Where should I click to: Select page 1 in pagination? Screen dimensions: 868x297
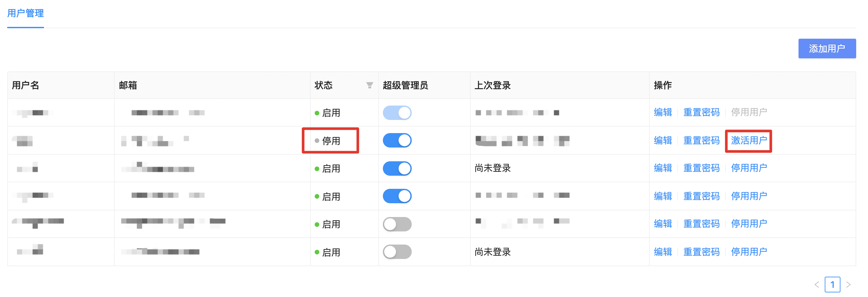833,285
